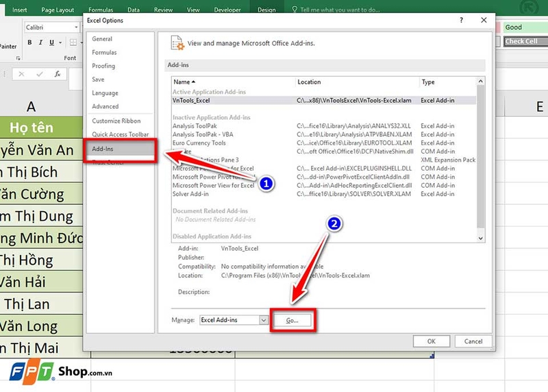This screenshot has width=548, height=392.
Task: Click OK in Excel Options dialog
Action: [432, 341]
